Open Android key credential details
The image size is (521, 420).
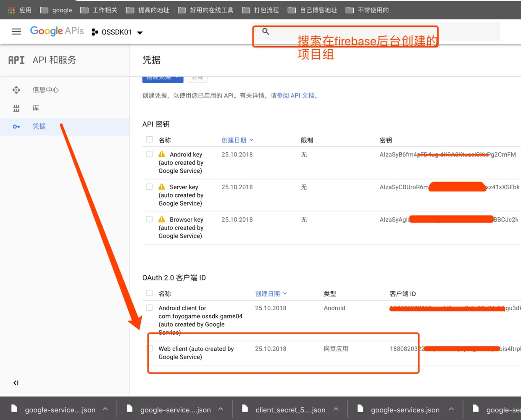click(x=181, y=163)
